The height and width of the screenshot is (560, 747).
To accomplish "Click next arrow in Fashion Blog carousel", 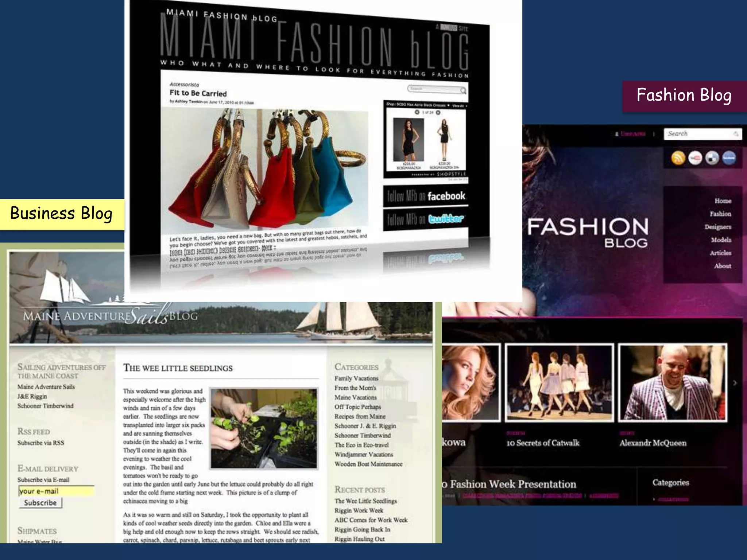I will click(x=735, y=383).
